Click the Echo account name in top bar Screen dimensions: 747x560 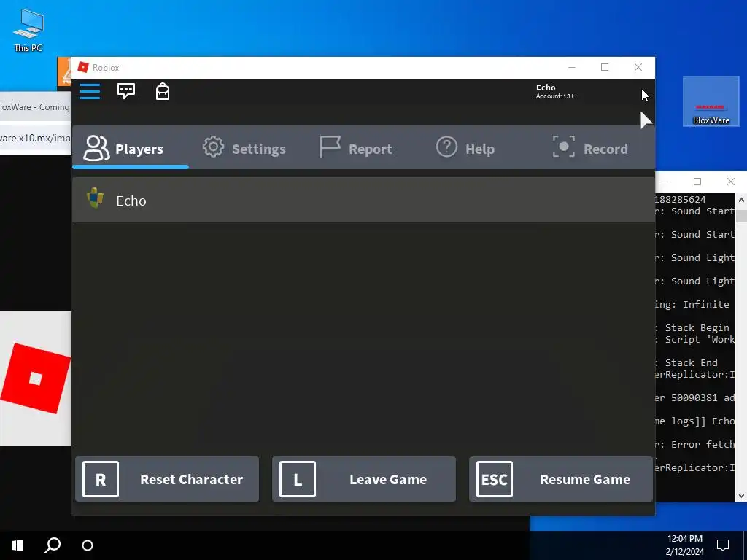click(x=546, y=87)
